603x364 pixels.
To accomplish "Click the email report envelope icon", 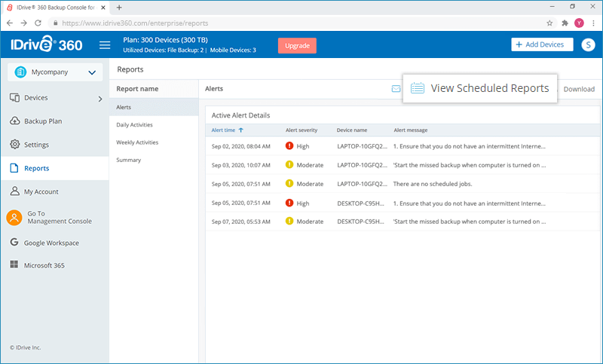I will click(x=396, y=89).
